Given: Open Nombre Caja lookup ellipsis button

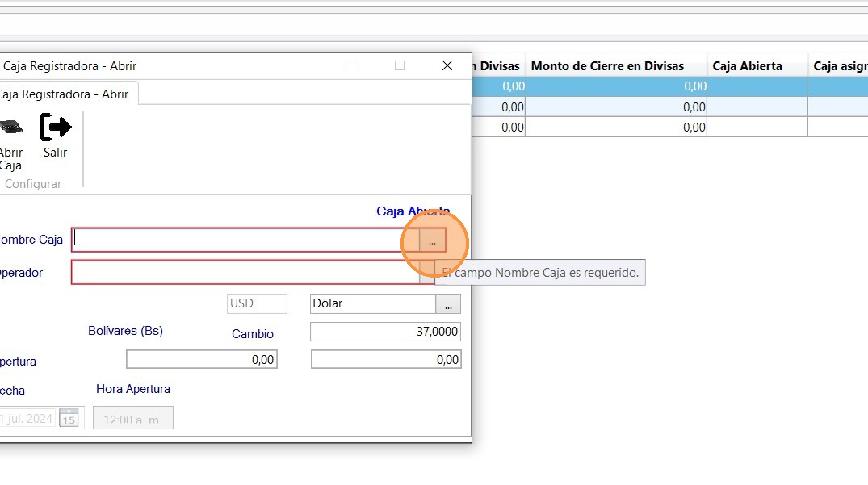Looking at the screenshot, I should 432,240.
